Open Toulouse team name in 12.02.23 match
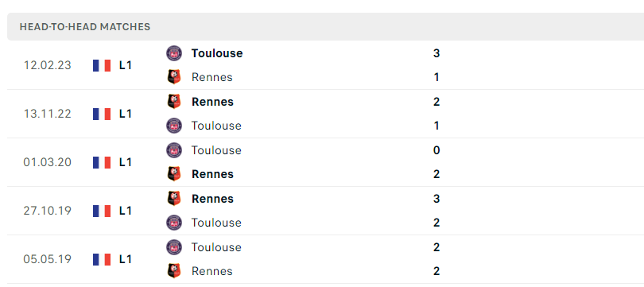This screenshot has width=644, height=287. 217,53
